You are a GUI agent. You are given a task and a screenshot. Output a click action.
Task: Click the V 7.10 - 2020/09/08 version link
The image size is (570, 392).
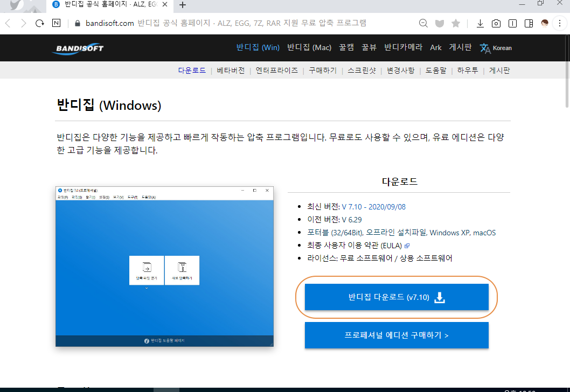pos(373,207)
